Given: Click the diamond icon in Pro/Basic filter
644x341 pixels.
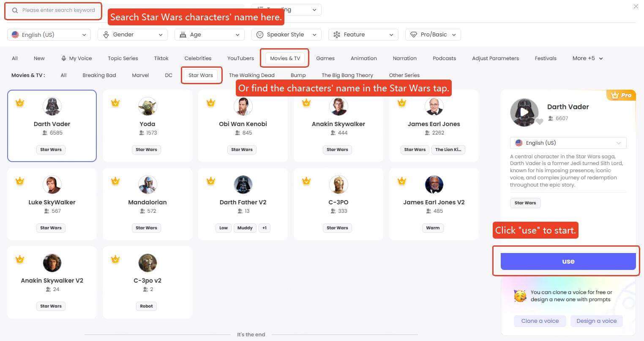Looking at the screenshot, I should click(x=414, y=35).
